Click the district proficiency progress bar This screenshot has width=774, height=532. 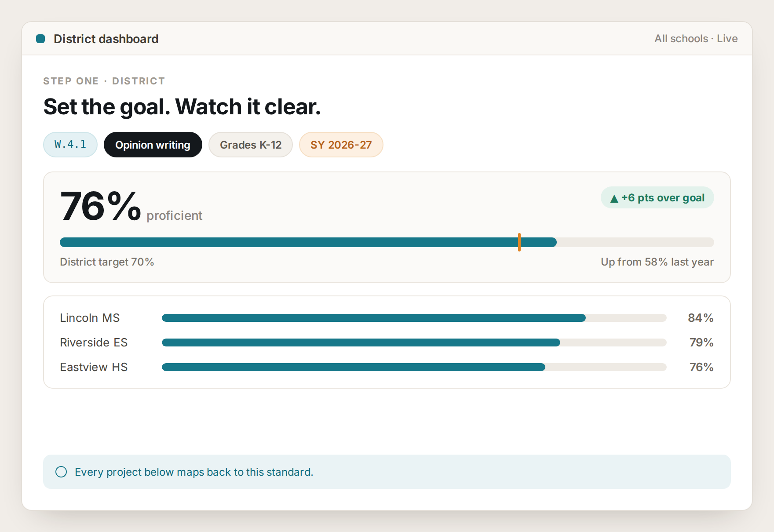387,242
